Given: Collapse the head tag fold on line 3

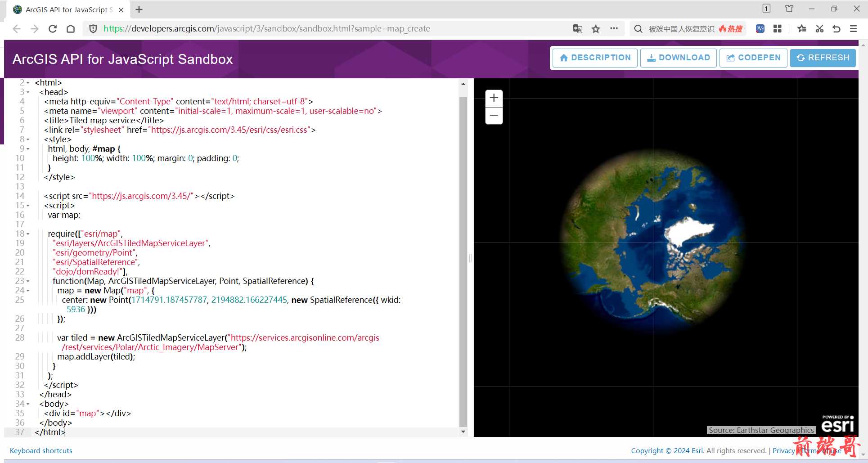Looking at the screenshot, I should coord(28,92).
